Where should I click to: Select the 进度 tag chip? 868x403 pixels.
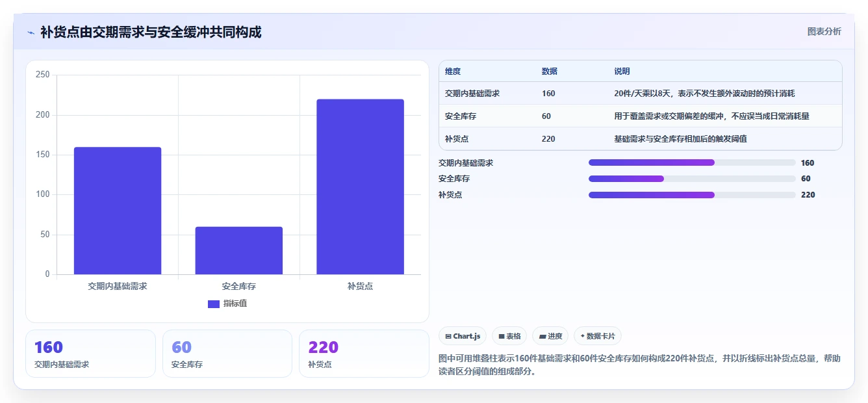550,336
